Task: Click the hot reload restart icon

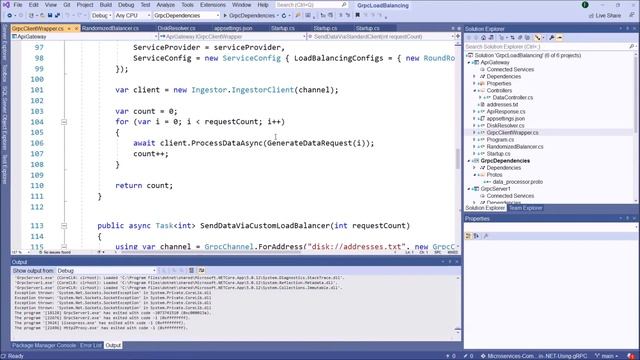Action: pyautogui.click(x=284, y=16)
